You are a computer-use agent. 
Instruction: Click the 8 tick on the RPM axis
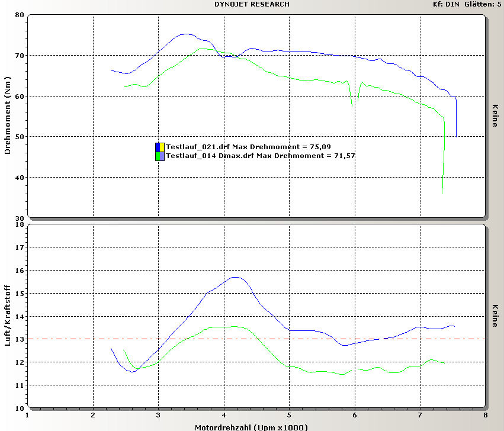pos(485,416)
